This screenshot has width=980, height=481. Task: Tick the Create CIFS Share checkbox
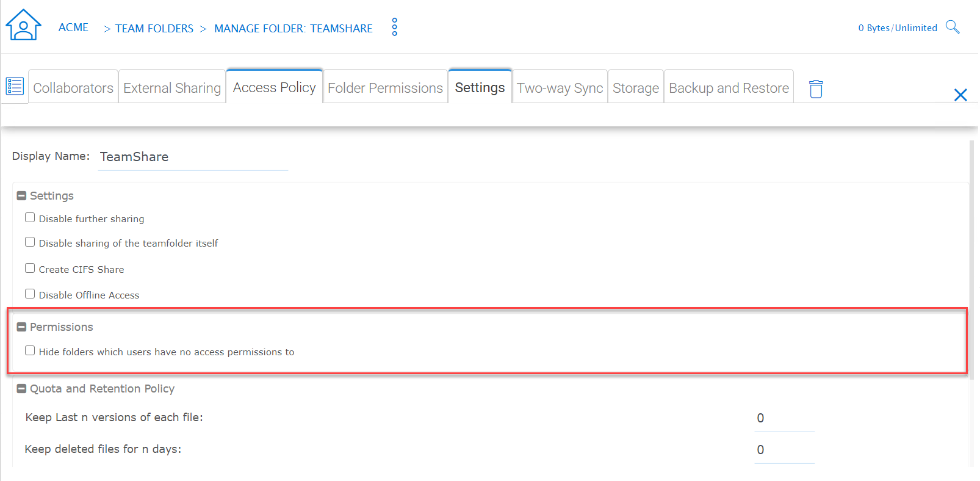tap(30, 268)
